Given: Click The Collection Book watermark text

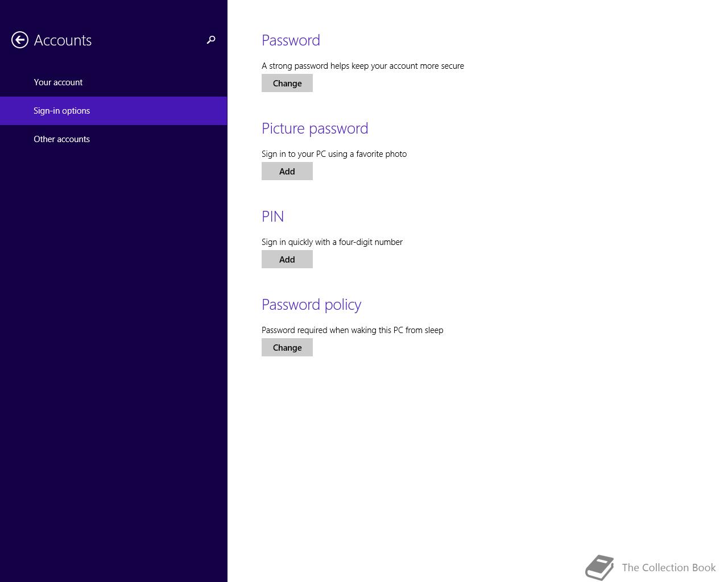Looking at the screenshot, I should (x=668, y=567).
